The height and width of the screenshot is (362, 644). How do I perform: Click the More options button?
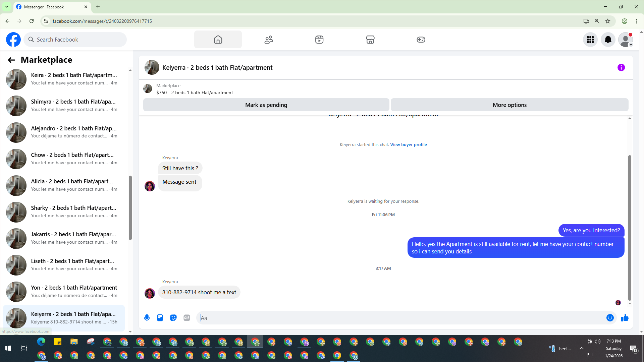click(509, 105)
